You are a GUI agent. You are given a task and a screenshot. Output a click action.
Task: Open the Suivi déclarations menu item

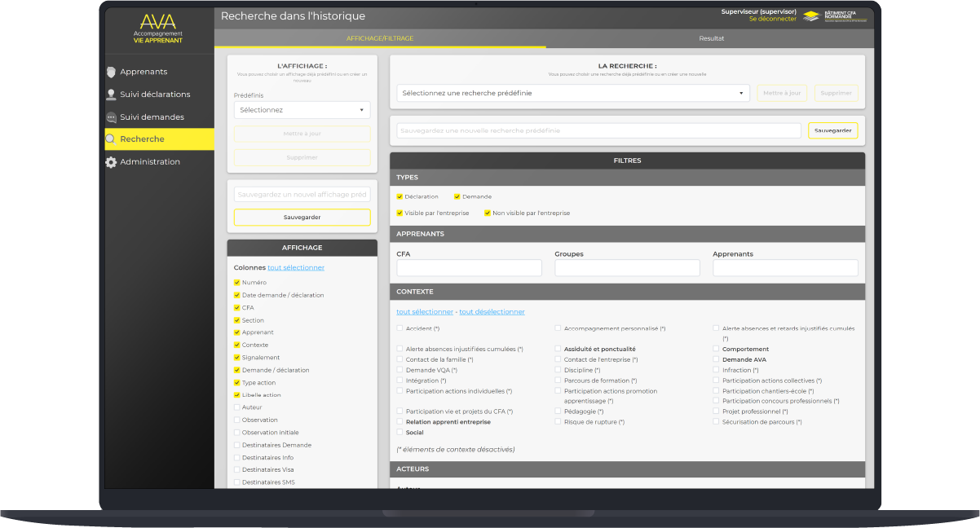point(160,95)
